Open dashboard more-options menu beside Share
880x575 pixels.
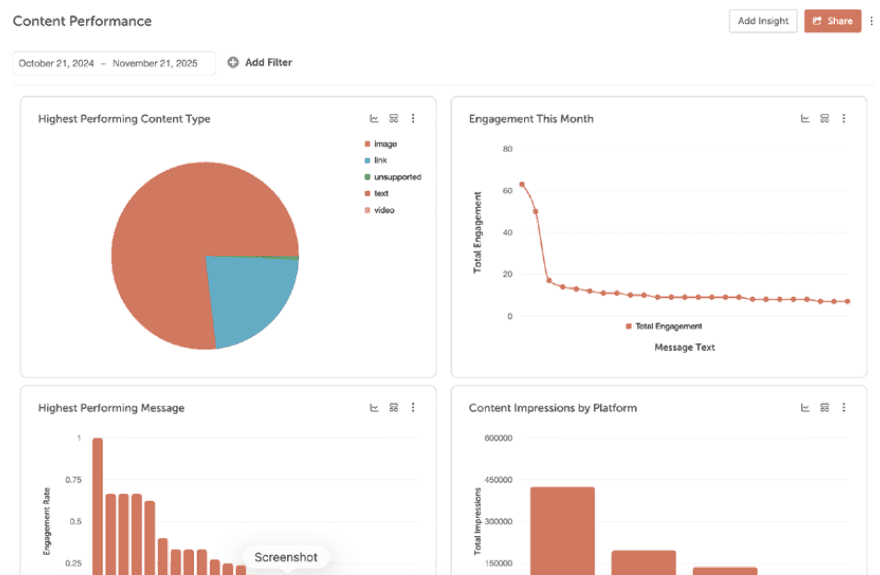(x=871, y=21)
